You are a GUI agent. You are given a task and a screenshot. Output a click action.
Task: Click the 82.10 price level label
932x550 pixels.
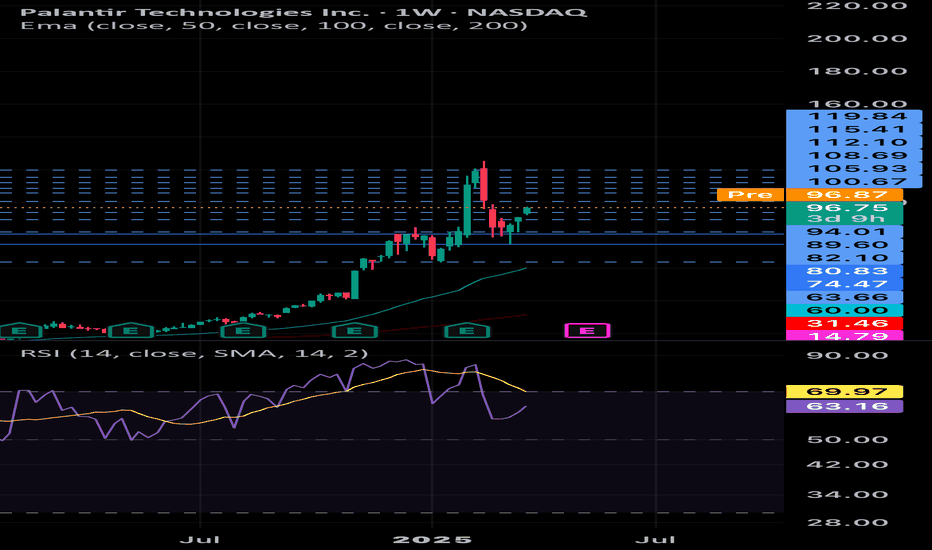pos(844,258)
